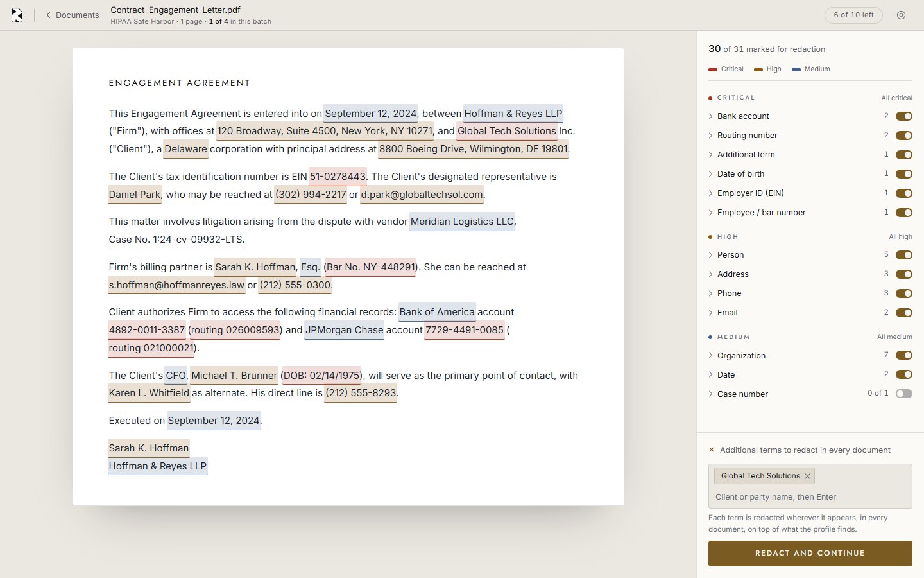Toggle Routing number redaction switch
Screen dimensions: 924x578
904,136
